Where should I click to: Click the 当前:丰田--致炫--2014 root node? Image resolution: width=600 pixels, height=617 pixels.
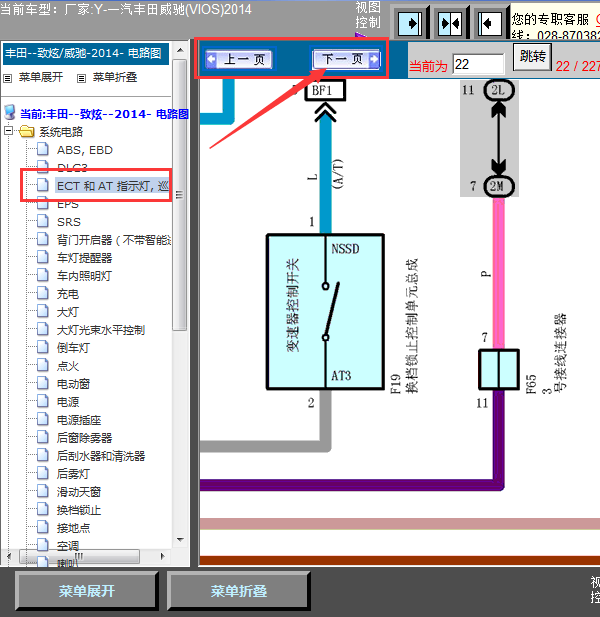tap(104, 114)
